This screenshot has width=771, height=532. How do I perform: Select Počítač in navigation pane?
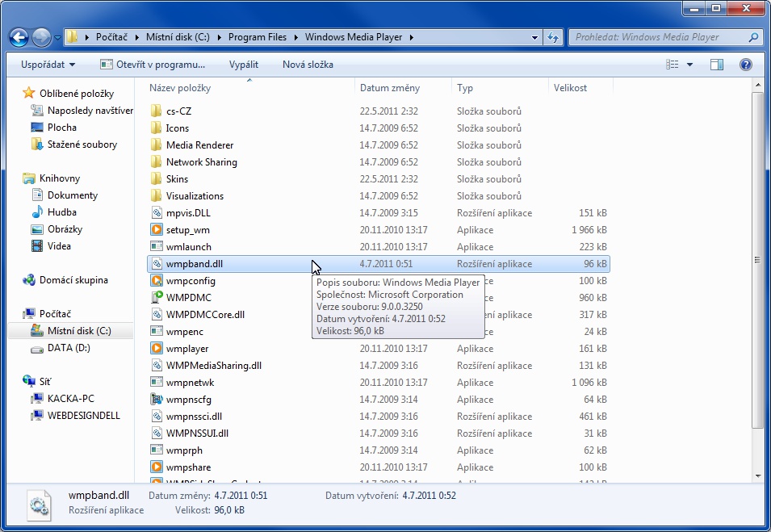55,314
